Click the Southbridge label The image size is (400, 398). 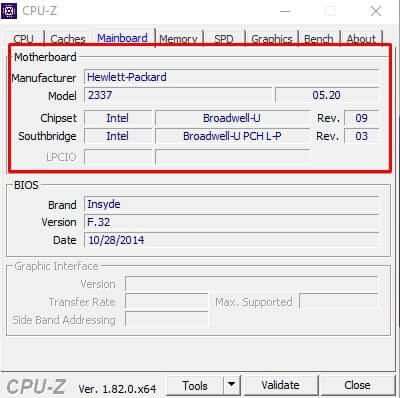47,136
